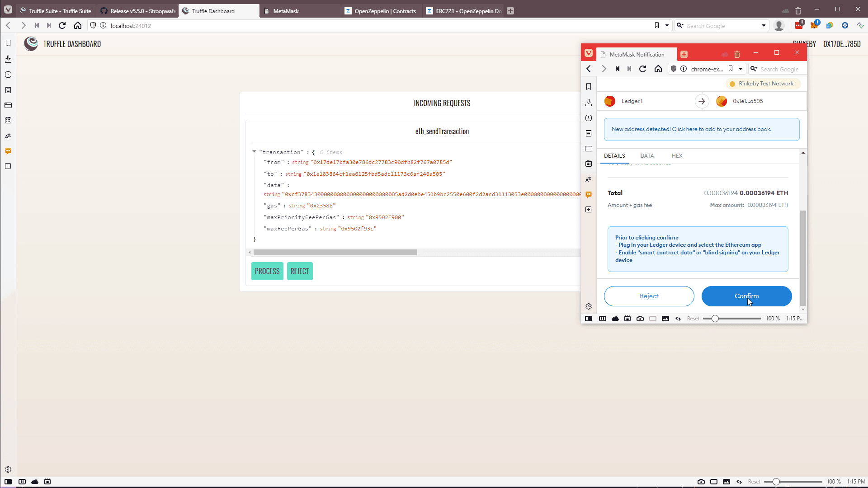Toggle image loading in MetaMask popup status bar
868x488 pixels.
coord(665,319)
